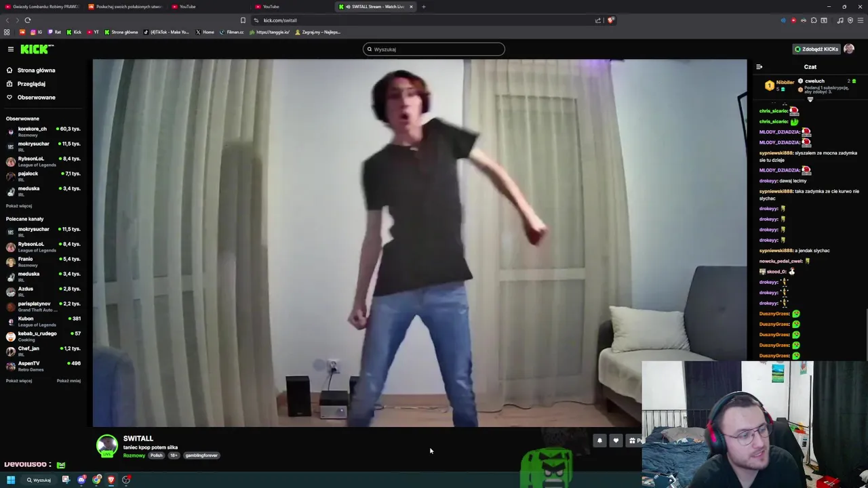Open recommended channel parisplatynov
This screenshot has width=868, height=488.
click(43, 306)
